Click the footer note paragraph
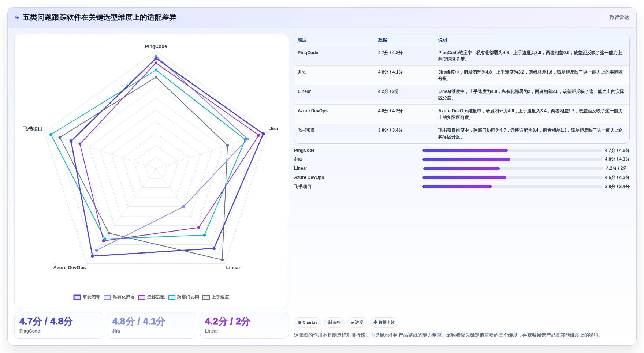Viewport: 644px width, 353px height. 448,335
